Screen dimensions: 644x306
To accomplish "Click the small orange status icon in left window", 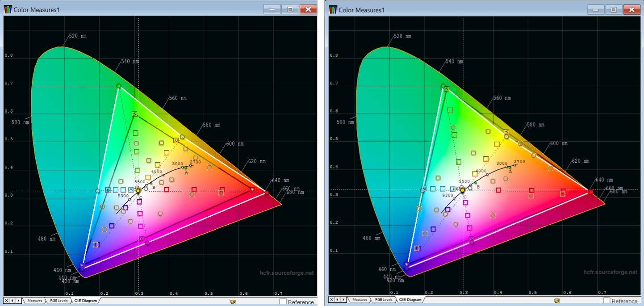I will 233,302.
